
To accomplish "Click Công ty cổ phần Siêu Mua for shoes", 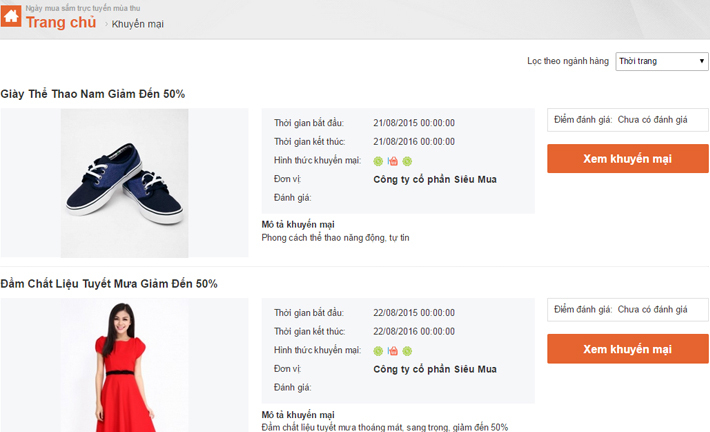I will [435, 179].
